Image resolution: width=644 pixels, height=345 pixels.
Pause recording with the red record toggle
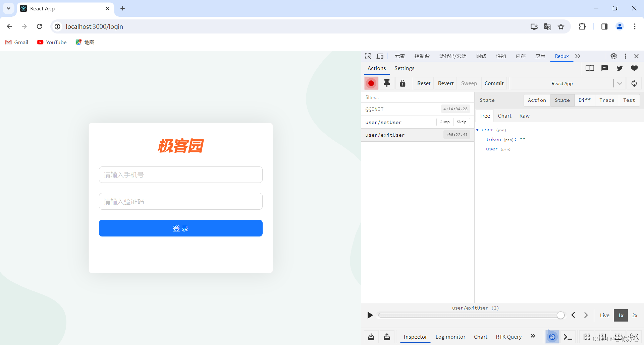pyautogui.click(x=371, y=83)
